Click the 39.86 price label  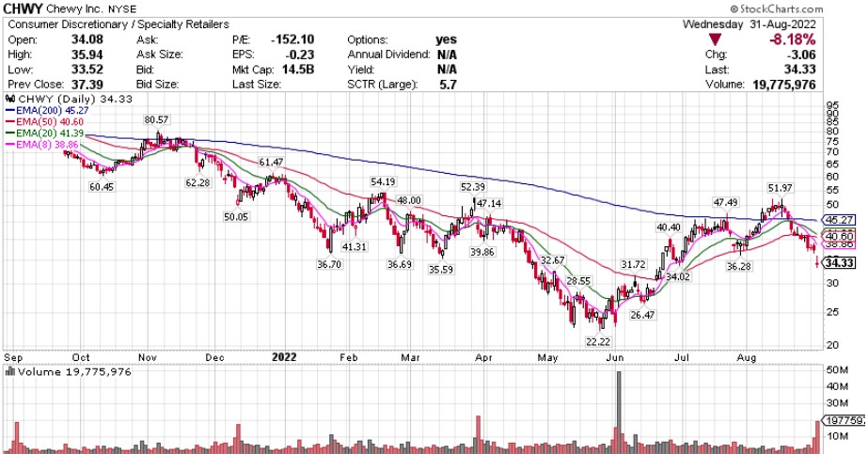pos(482,252)
